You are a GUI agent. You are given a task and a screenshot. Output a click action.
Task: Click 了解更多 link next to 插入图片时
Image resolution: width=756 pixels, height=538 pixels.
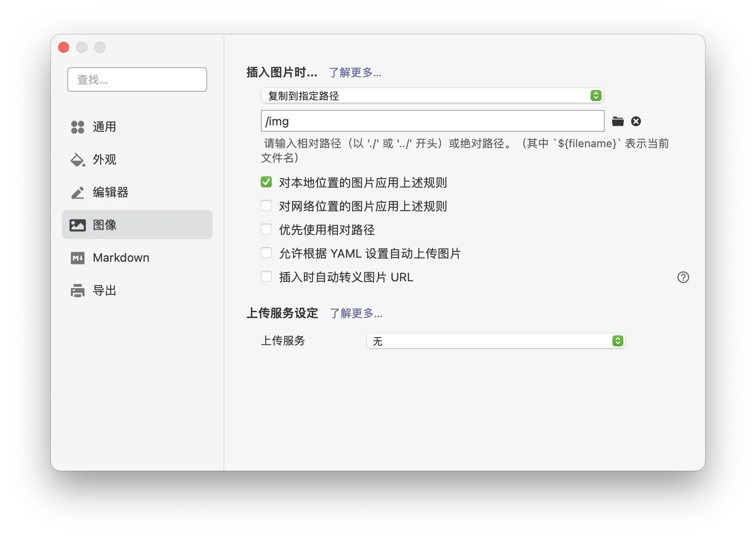(x=356, y=72)
